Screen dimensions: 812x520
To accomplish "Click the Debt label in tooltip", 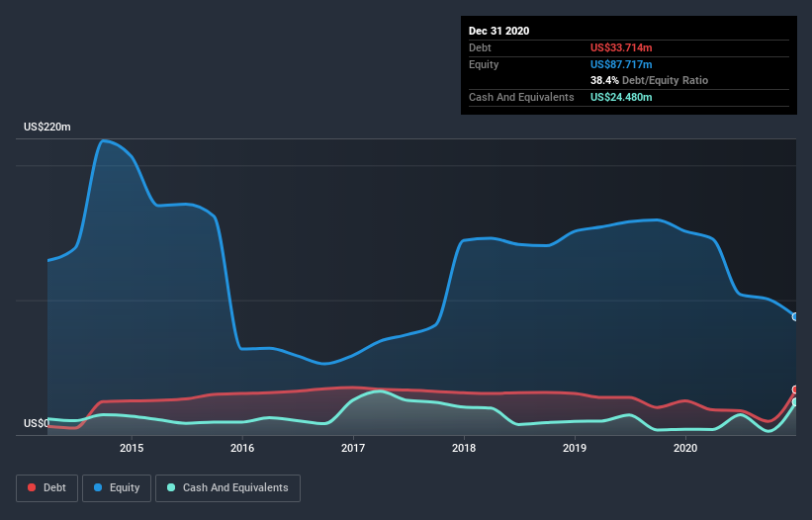I will pyautogui.click(x=480, y=47).
